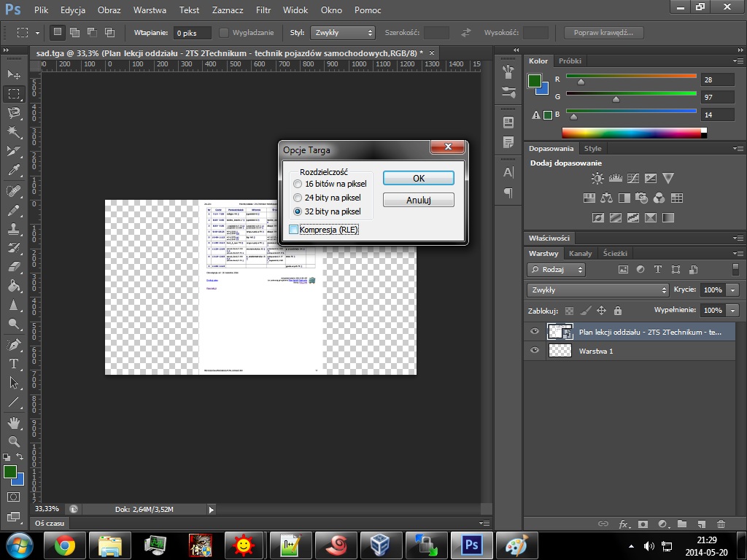Open the Warstwa menu

coord(150,10)
